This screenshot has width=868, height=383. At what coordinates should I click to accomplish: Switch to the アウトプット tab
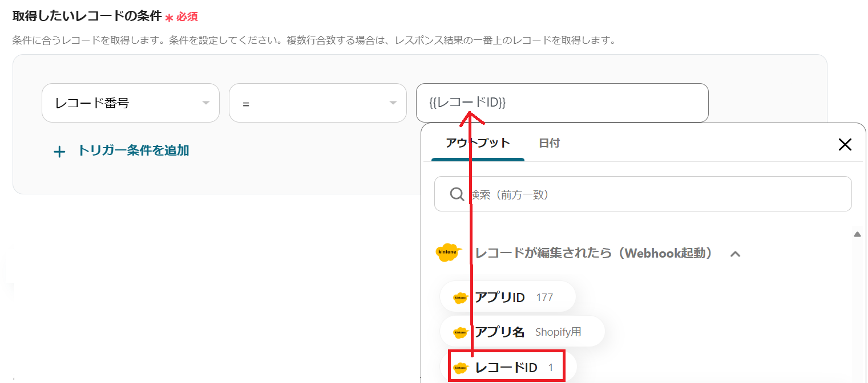coord(478,143)
